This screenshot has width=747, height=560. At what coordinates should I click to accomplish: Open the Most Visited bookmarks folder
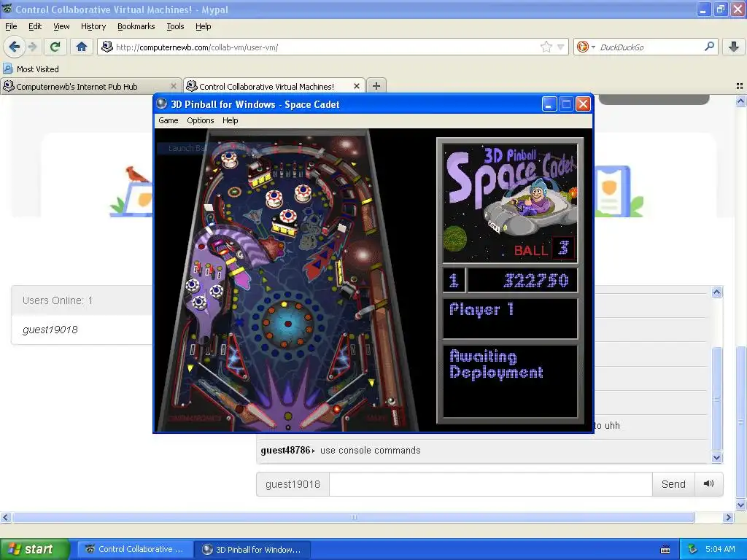click(31, 69)
